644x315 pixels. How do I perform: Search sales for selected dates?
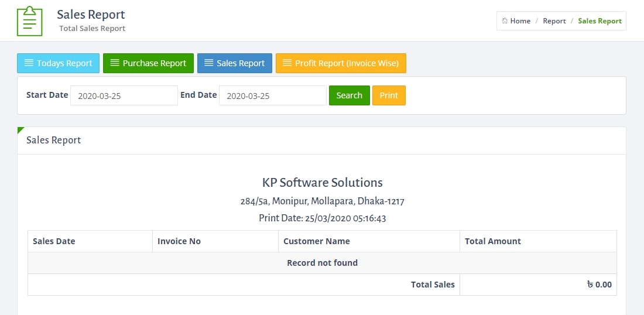tap(349, 95)
